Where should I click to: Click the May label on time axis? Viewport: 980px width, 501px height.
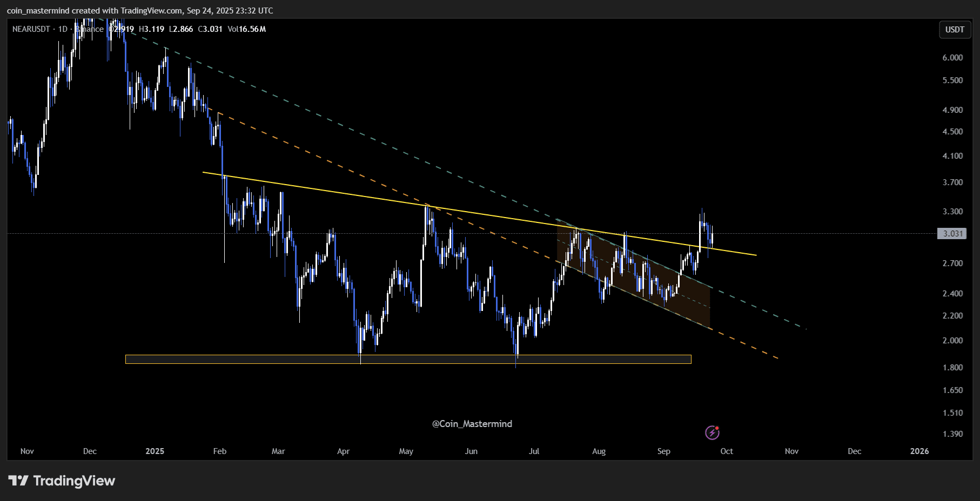click(406, 451)
